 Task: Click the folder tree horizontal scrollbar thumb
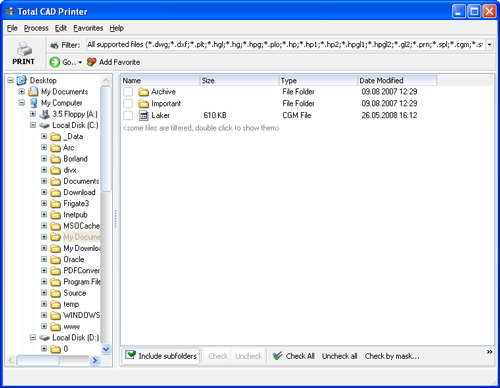click(38, 360)
